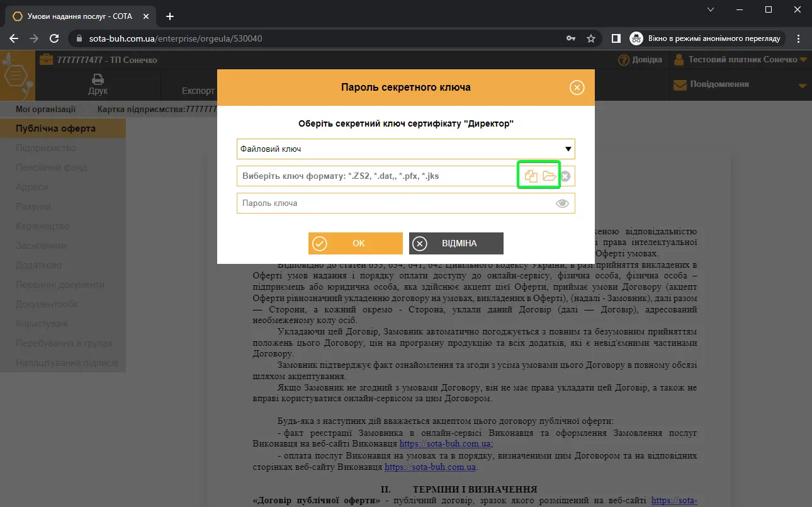The height and width of the screenshot is (507, 812).
Task: Click the address bar URL
Action: click(176, 38)
